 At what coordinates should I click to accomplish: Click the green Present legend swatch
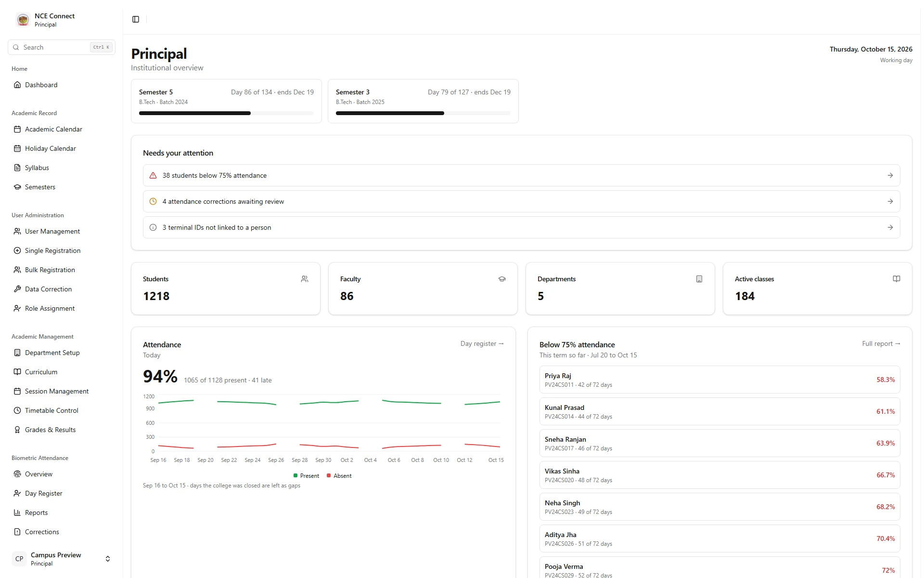[295, 475]
